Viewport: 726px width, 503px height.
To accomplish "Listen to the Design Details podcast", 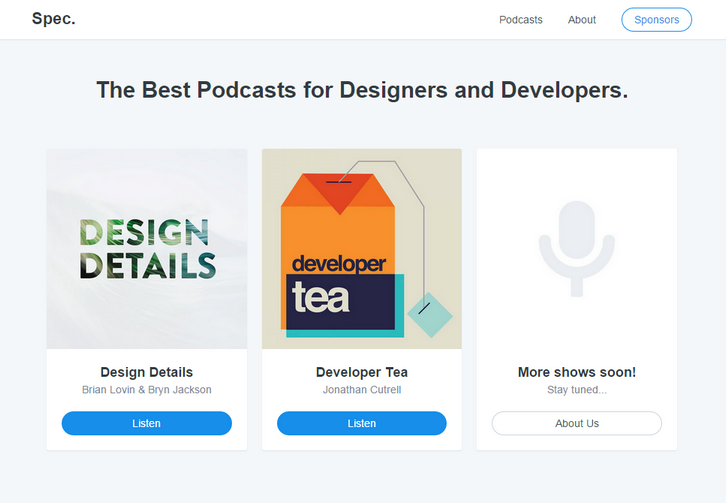I will pos(146,423).
